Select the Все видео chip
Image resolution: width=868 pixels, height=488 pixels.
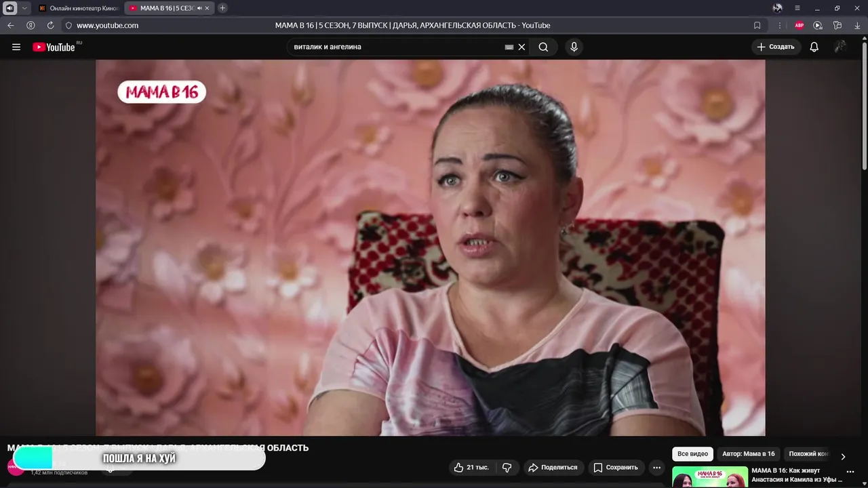click(692, 454)
